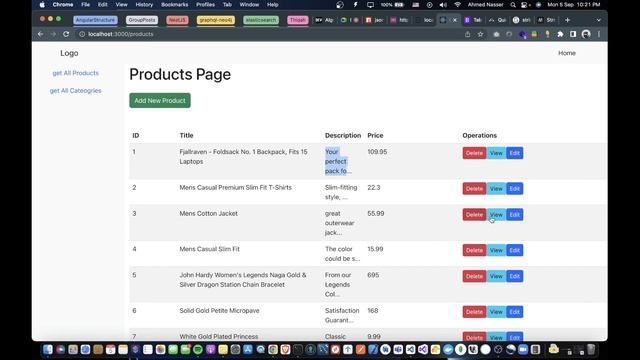Viewport: 640px width, 360px height.
Task: Click the Home nav link
Action: [567, 53]
